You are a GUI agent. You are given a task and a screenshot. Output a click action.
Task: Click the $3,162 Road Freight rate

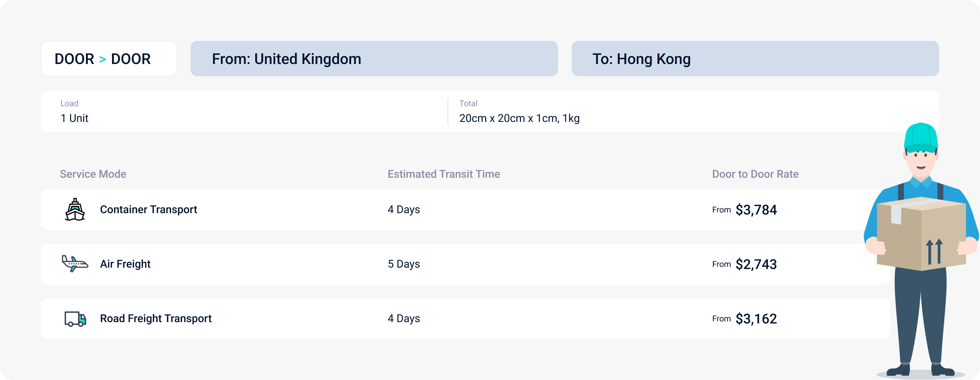point(755,319)
